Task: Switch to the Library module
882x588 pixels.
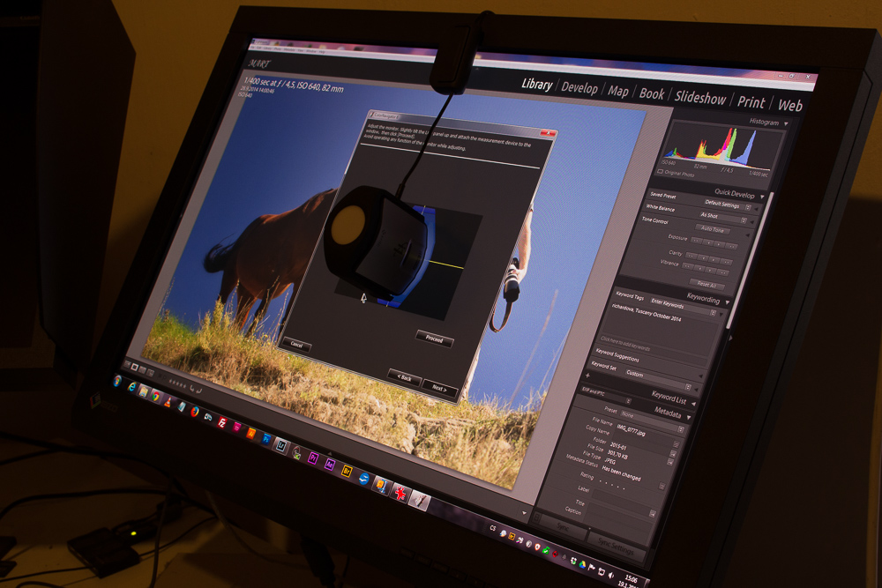Action: pyautogui.click(x=536, y=85)
